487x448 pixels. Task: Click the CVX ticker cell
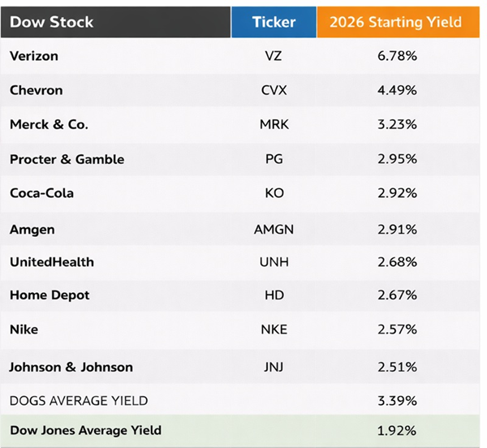click(x=274, y=90)
